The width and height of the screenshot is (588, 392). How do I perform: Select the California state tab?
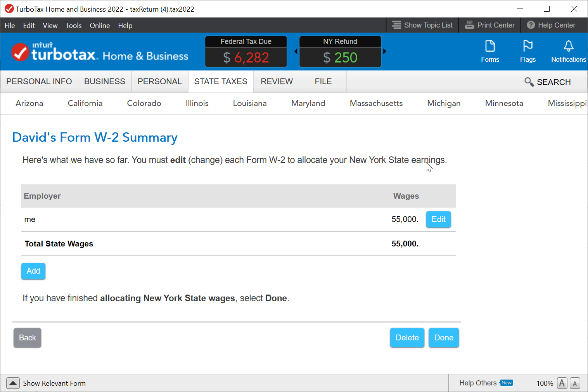(x=85, y=103)
